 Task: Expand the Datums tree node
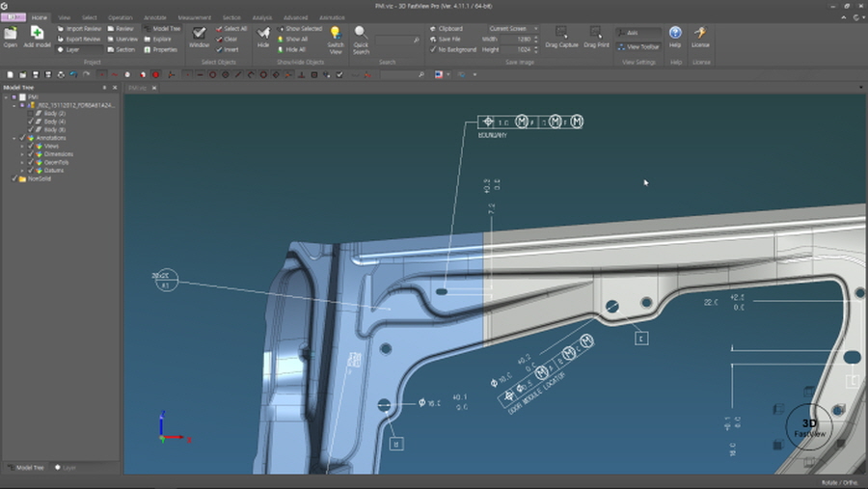pos(22,171)
